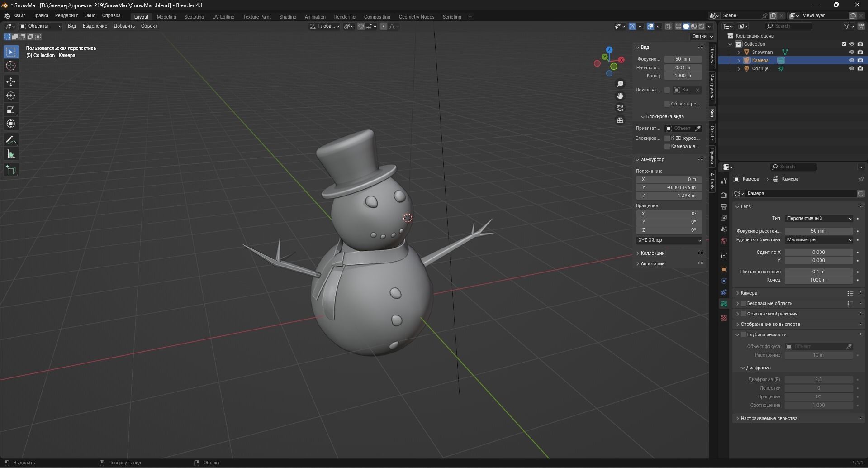Viewport: 868px width, 468px height.
Task: Uncheck the Collection exclude checkbox
Action: (844, 44)
